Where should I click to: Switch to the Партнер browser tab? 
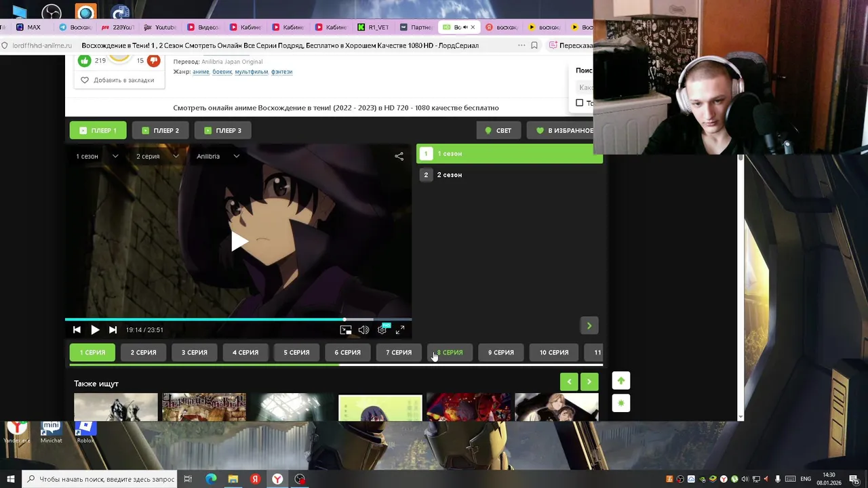[x=416, y=27]
